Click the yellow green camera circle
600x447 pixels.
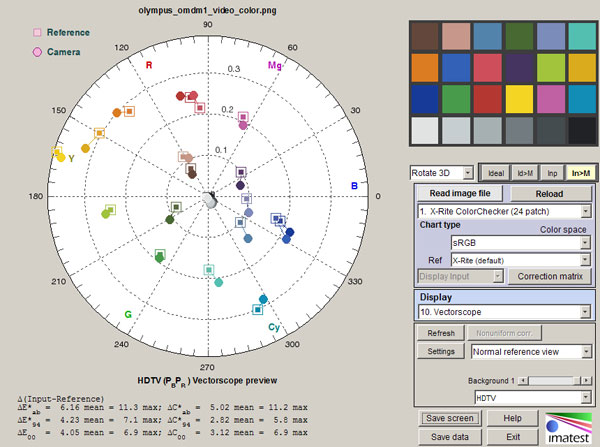106,214
